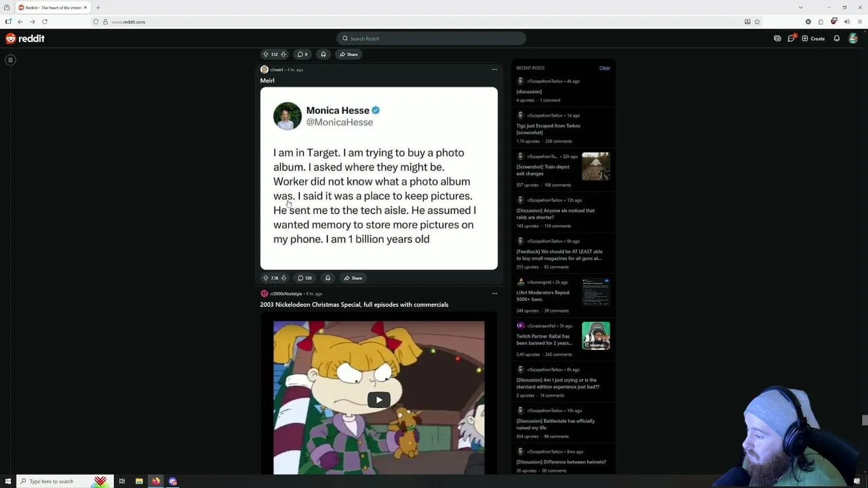Downvote the Meirl post with 7.1K votes

(283, 278)
